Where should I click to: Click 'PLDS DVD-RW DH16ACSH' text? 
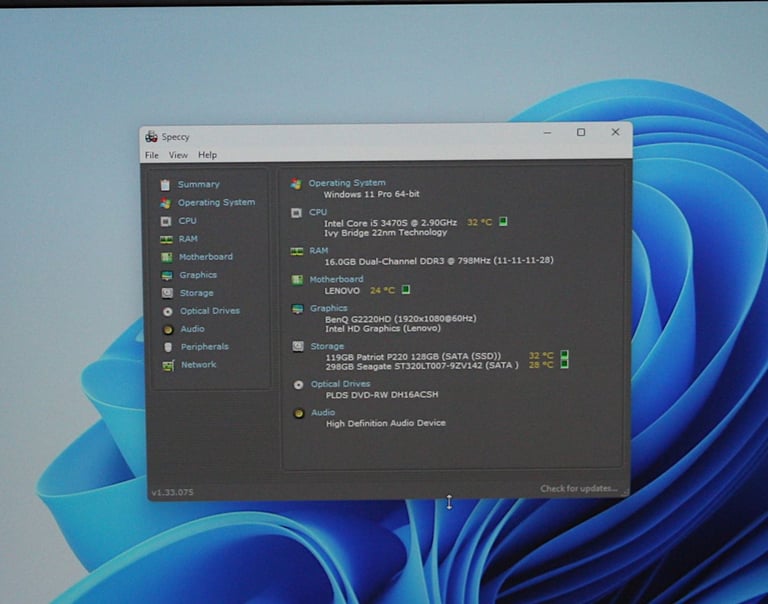[x=382, y=394]
